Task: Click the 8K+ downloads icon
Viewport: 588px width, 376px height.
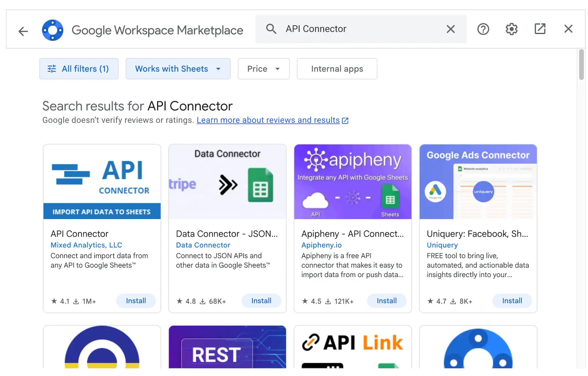Action: 453,301
